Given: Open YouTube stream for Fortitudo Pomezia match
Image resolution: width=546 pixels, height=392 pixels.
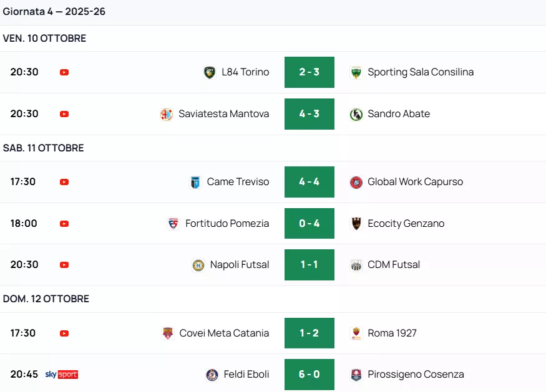Looking at the screenshot, I should [64, 224].
